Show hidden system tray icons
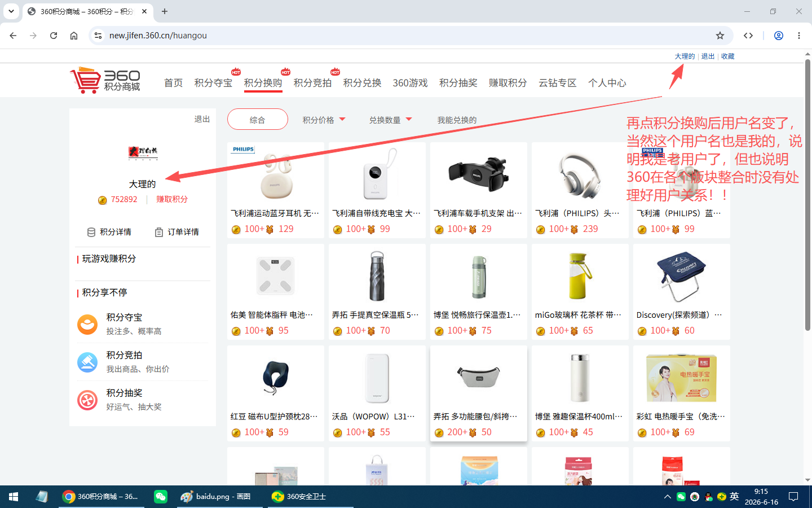This screenshot has height=508, width=812. point(667,497)
